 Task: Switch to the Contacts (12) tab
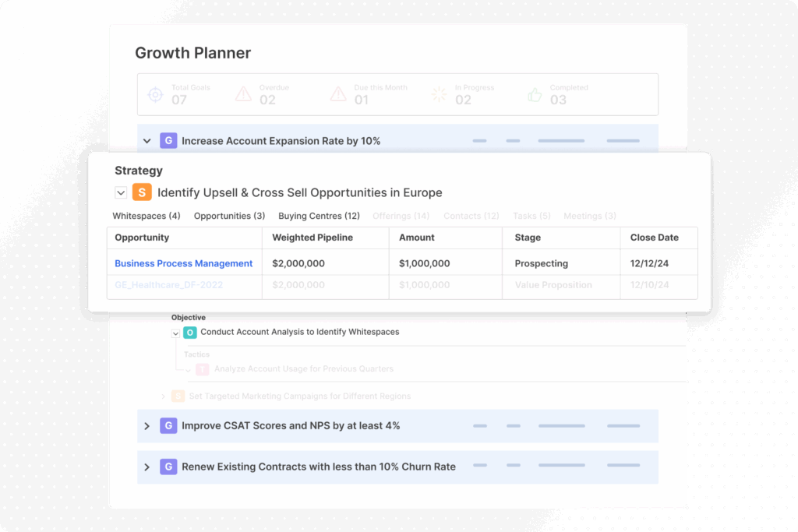point(471,216)
